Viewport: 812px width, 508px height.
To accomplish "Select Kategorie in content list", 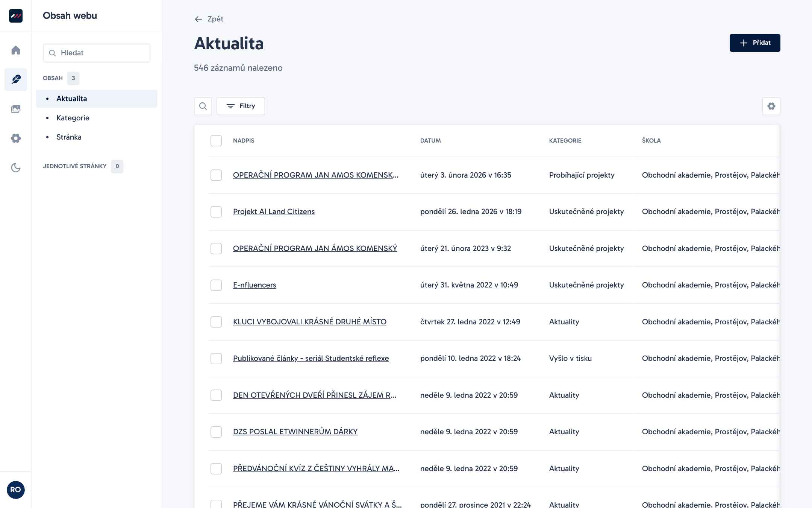I will (73, 118).
